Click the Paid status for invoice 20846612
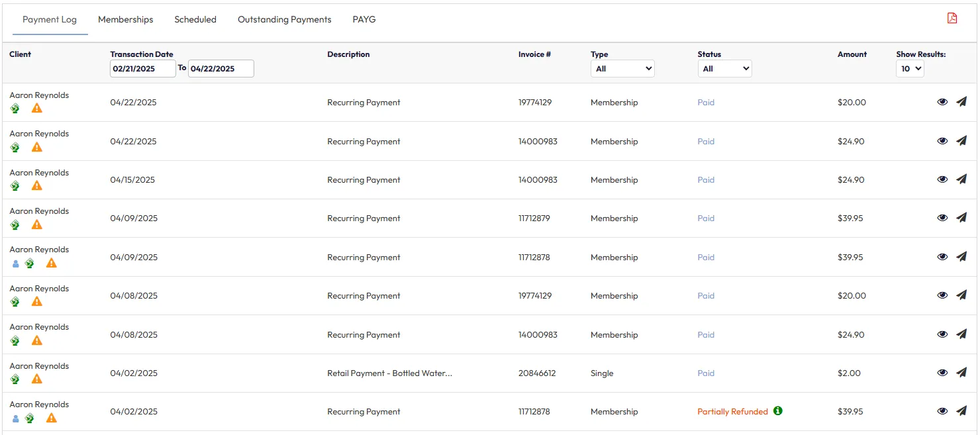980x435 pixels. 706,373
